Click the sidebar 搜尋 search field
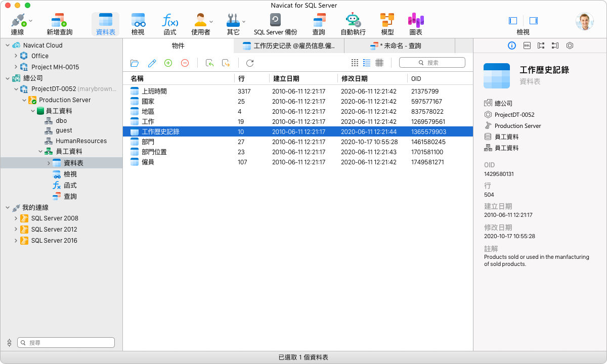The height and width of the screenshot is (364, 607). click(66, 343)
